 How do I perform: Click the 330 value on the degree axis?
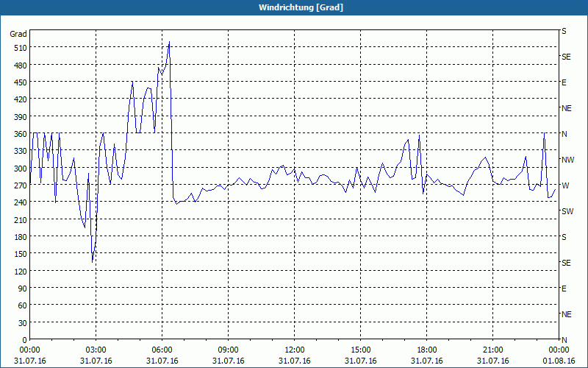pos(21,151)
